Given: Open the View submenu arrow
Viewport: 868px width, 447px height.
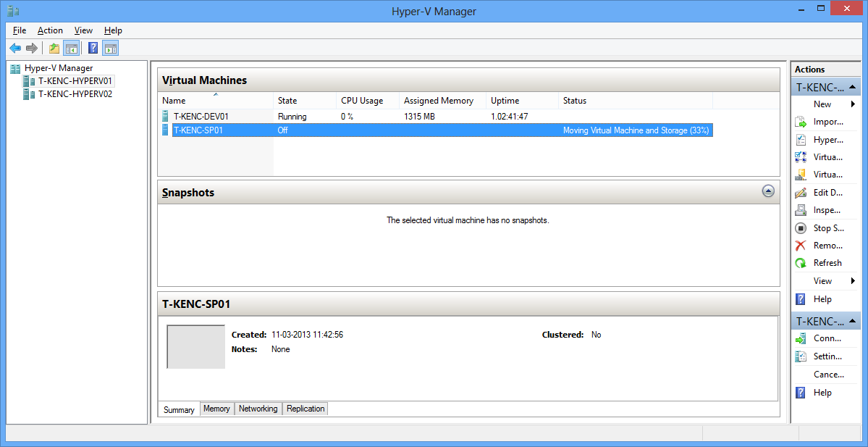Looking at the screenshot, I should (x=852, y=280).
